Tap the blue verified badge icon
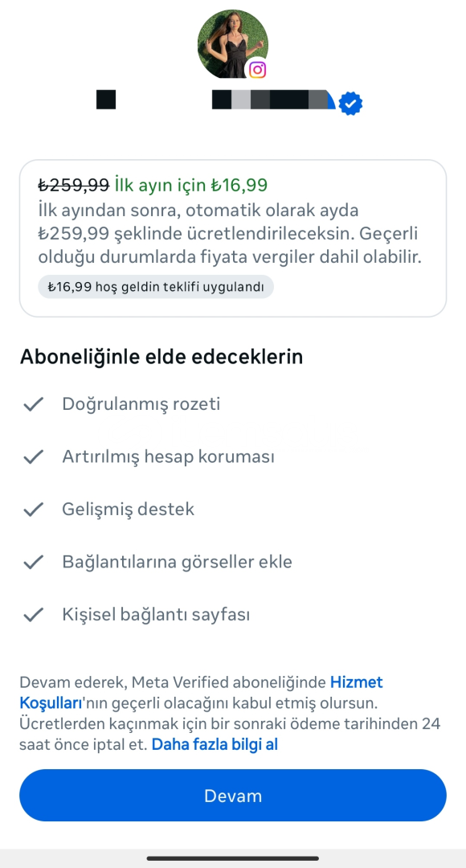This screenshot has width=466, height=868. (x=350, y=104)
